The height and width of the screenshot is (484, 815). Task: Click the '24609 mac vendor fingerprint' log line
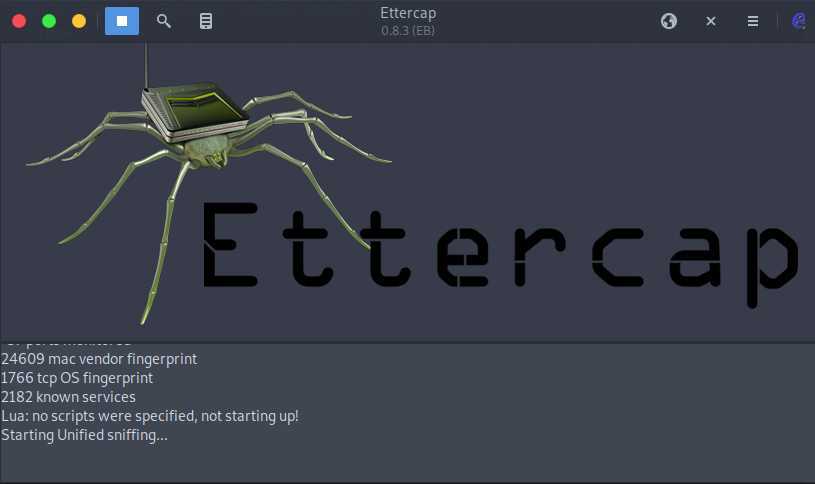tap(99, 359)
